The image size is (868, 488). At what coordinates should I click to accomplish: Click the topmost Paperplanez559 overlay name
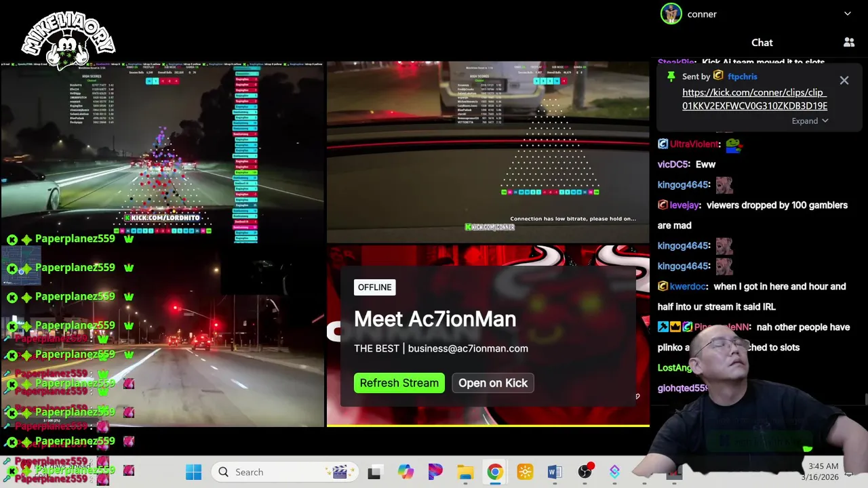(75, 239)
